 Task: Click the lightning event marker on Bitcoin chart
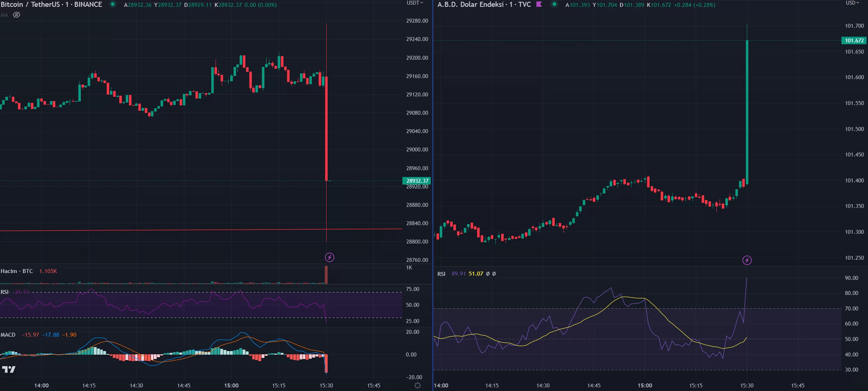click(x=329, y=257)
